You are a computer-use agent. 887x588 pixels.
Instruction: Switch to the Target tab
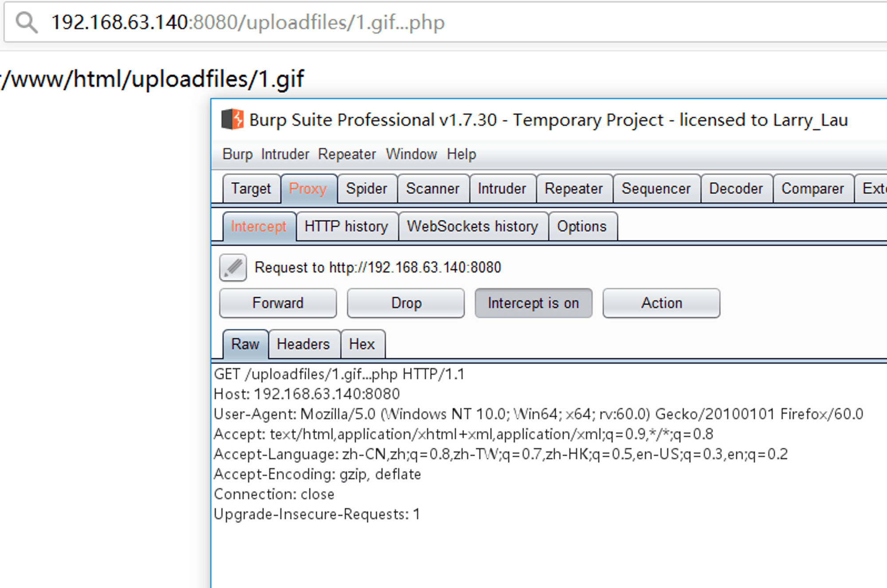pos(251,189)
